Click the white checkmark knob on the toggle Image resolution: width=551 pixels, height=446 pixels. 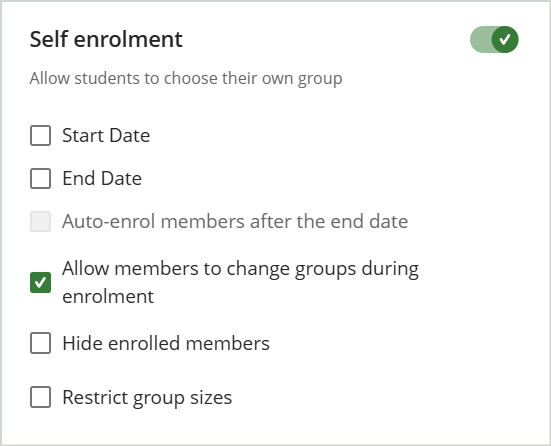coord(505,39)
